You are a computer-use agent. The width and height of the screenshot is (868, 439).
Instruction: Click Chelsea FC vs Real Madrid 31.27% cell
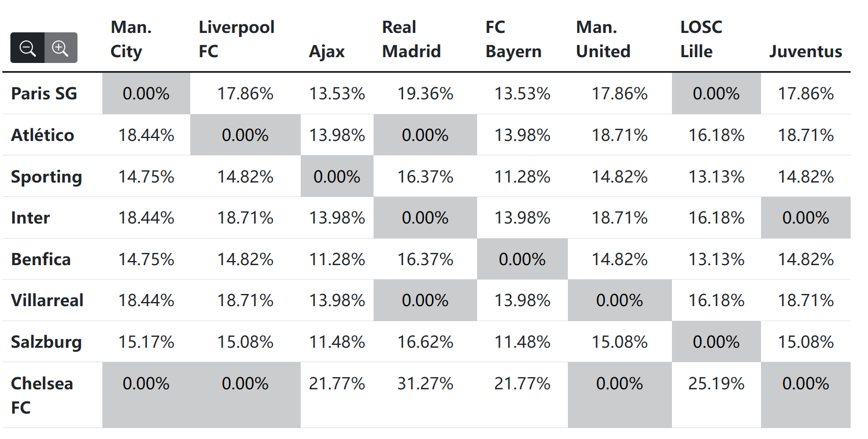pos(425,395)
